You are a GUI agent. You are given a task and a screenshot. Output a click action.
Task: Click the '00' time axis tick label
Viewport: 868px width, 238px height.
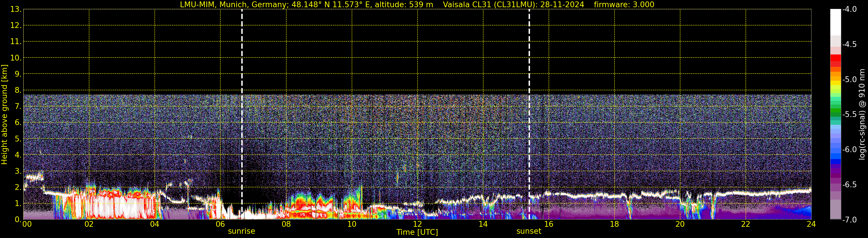pos(27,224)
